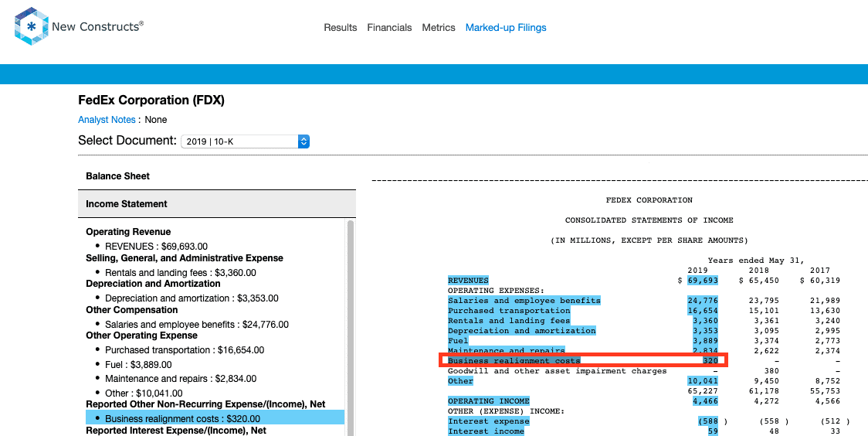Screen dimensions: 868x436
Task: Click highlighted 16,654 value in filing
Action: [x=703, y=311]
